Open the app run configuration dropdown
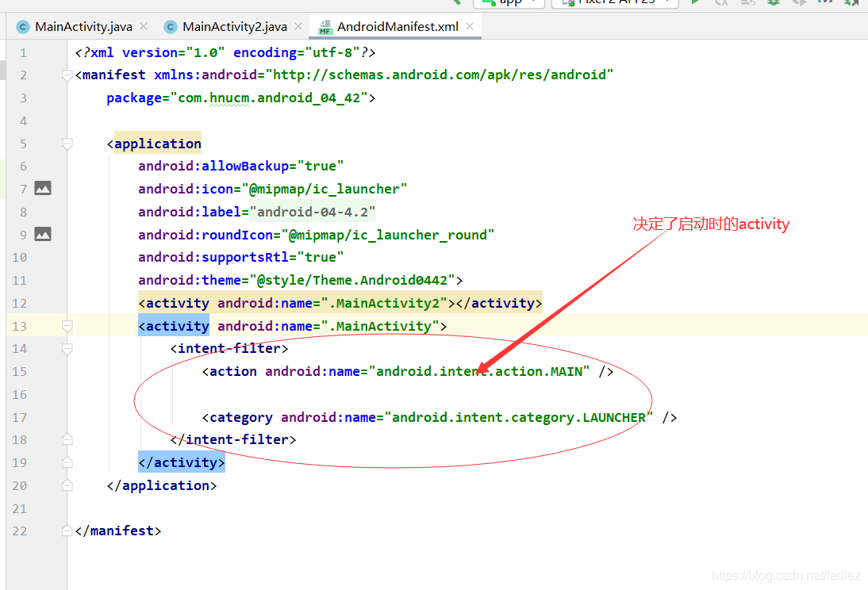The image size is (868, 590). point(509,2)
